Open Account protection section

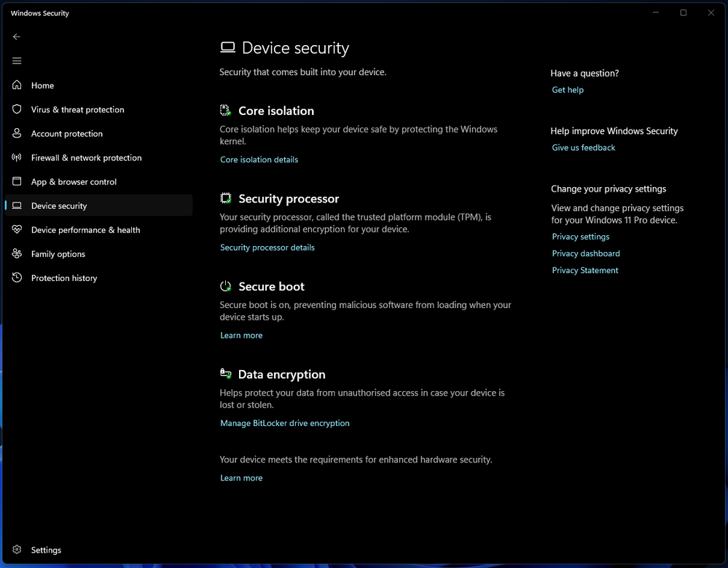(x=99, y=134)
